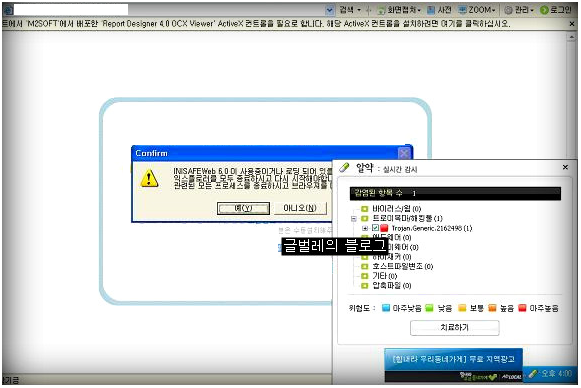Image resolution: width=581 pixels, height=388 pixels.
Task: Click the 알약 : 실시간 감시 title text
Action: click(x=386, y=169)
